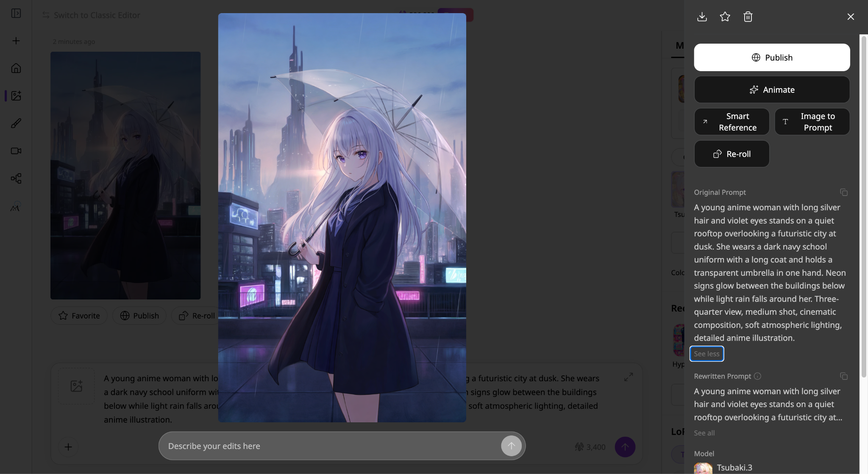
Task: Open Smart Reference
Action: (732, 122)
